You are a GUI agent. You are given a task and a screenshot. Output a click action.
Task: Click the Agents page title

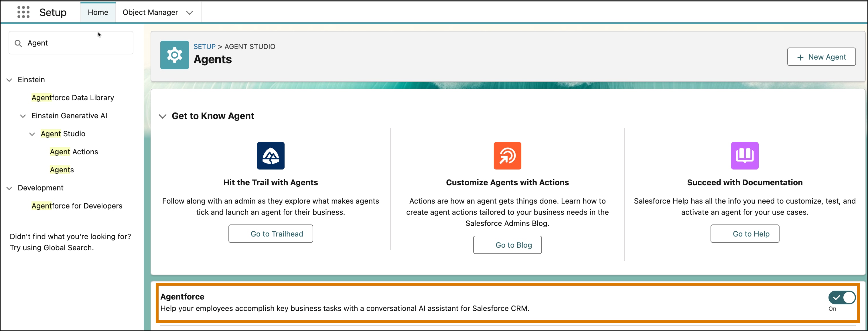click(x=212, y=59)
